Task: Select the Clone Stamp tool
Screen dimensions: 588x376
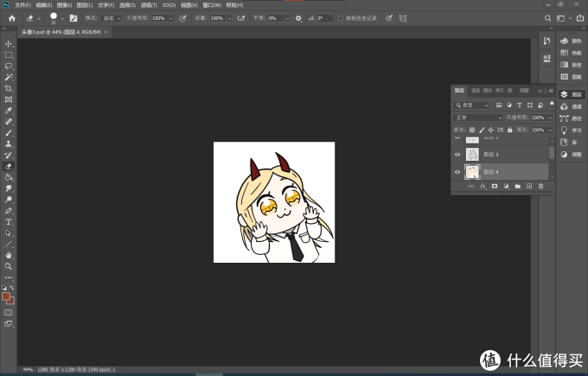Action: [x=9, y=144]
